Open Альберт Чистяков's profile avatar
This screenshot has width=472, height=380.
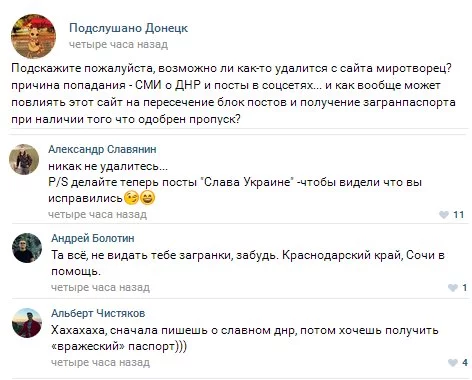27,323
